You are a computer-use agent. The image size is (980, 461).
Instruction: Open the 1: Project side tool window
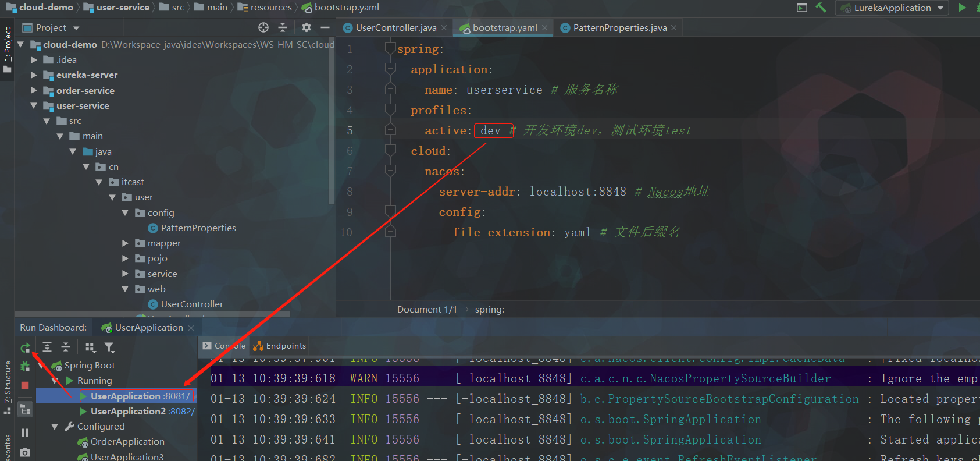pos(7,49)
